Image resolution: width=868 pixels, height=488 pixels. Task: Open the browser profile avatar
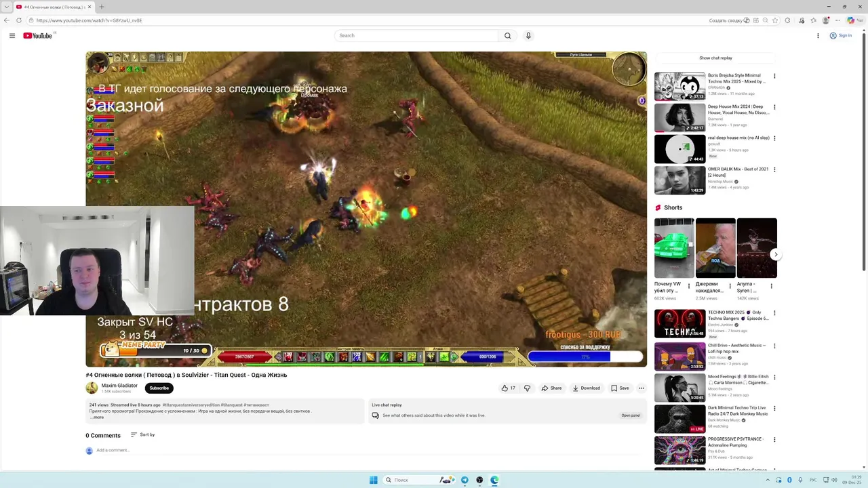coord(826,20)
